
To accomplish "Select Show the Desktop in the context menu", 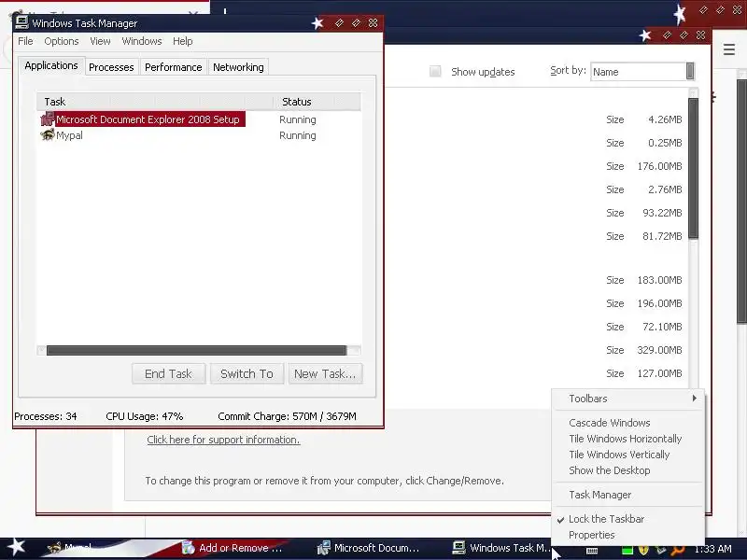I will (610, 470).
